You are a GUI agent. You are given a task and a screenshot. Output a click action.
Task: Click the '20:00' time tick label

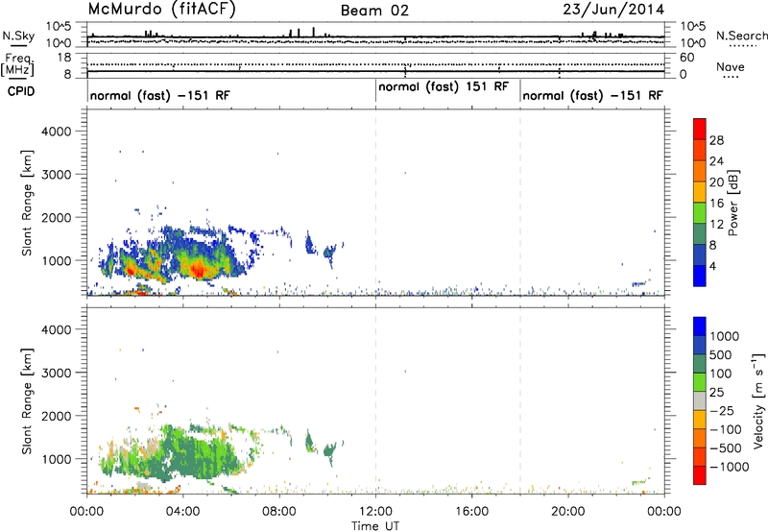coord(568,512)
